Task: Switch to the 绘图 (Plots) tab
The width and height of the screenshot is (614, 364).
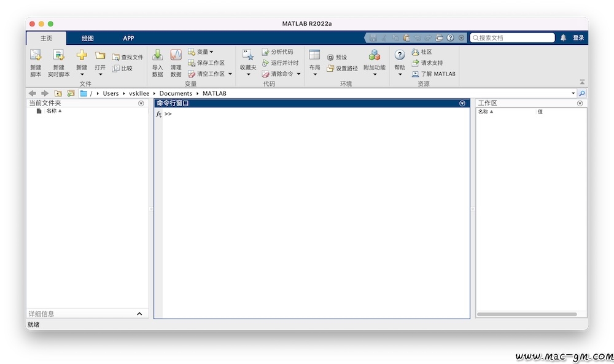Action: [87, 38]
